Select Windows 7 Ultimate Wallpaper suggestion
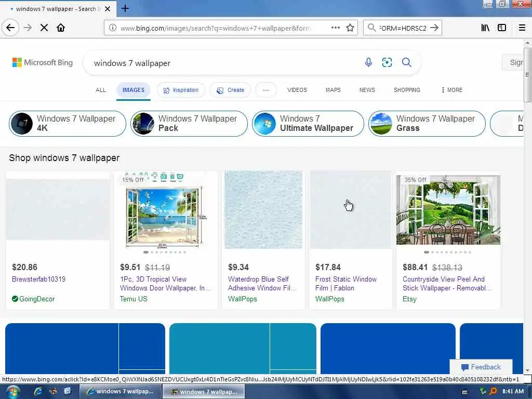Screen dimensions: 532x399 click(308, 124)
